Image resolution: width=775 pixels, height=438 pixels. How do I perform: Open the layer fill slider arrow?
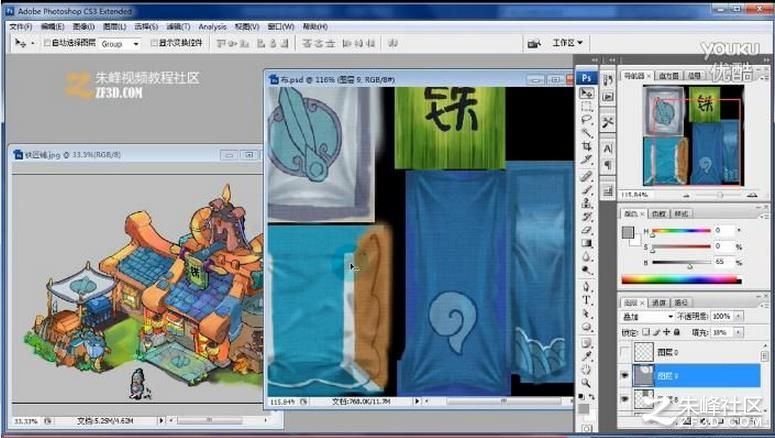[738, 333]
